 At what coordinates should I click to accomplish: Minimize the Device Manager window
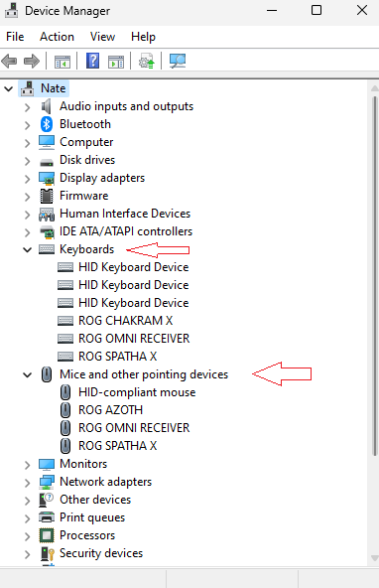pos(272,11)
